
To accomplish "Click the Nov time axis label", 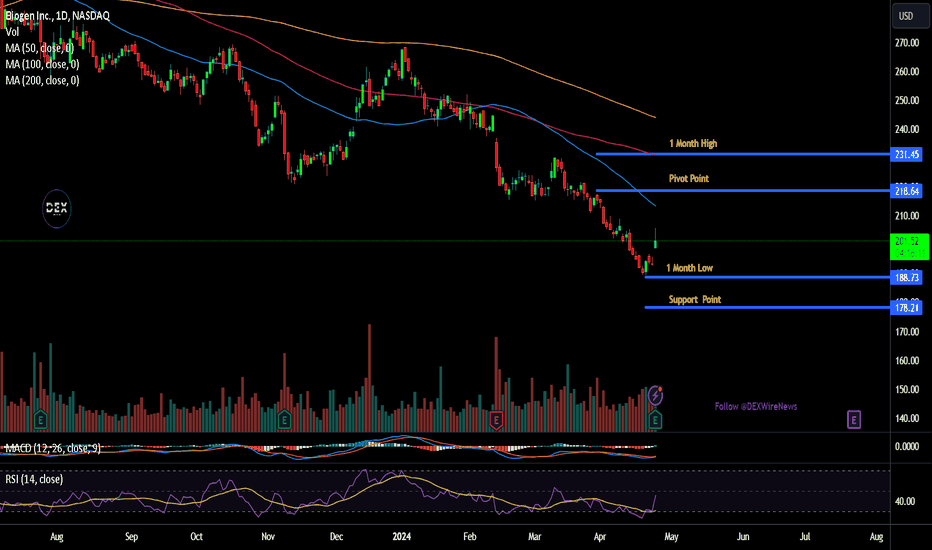I will [268, 536].
